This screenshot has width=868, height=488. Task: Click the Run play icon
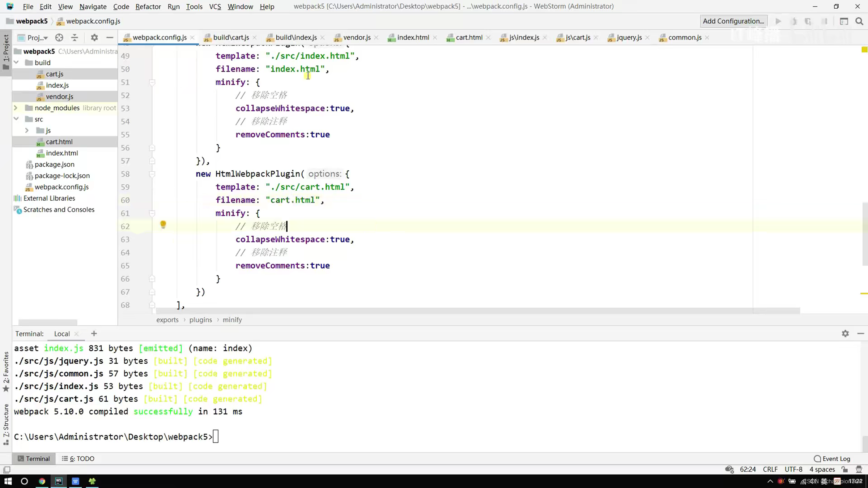pyautogui.click(x=778, y=21)
